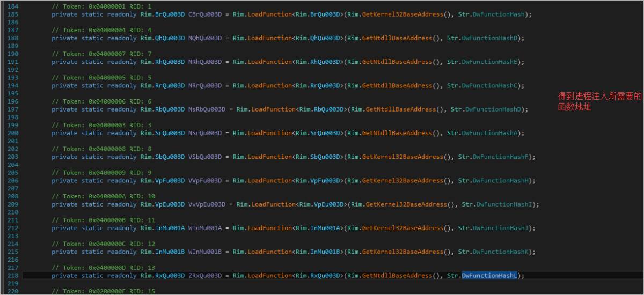The width and height of the screenshot is (644, 295).
Task: Click the field name CBrQu003D
Action: point(205,14)
